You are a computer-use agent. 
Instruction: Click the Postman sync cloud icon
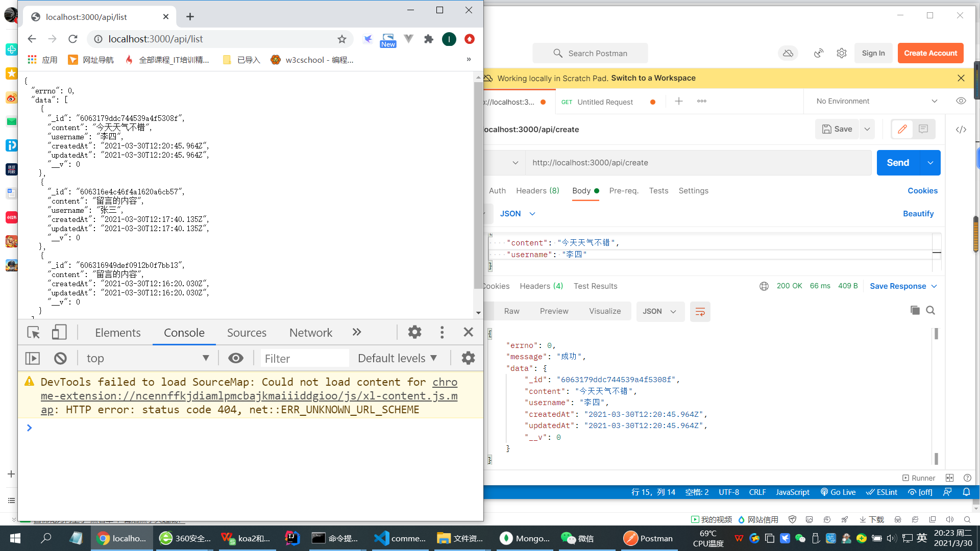tap(788, 53)
